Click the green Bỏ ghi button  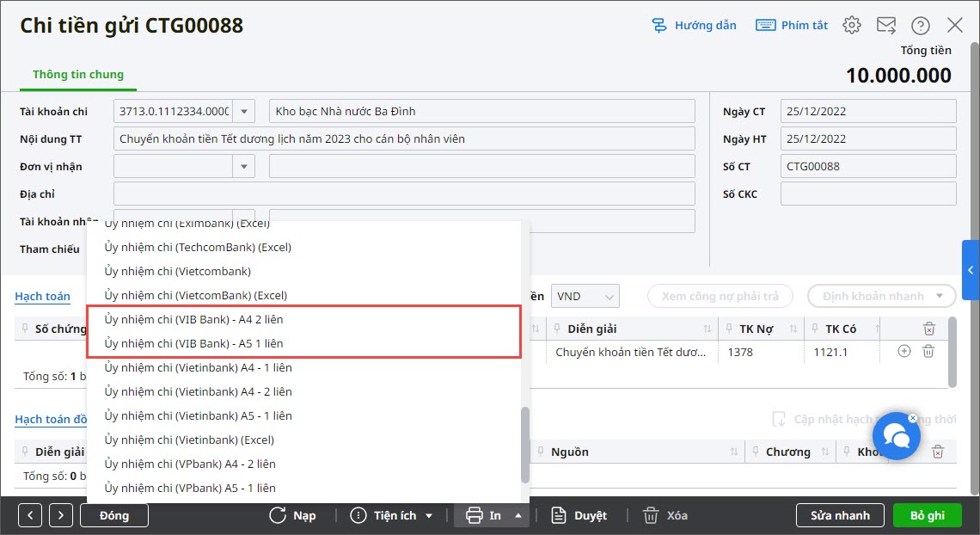tap(928, 515)
